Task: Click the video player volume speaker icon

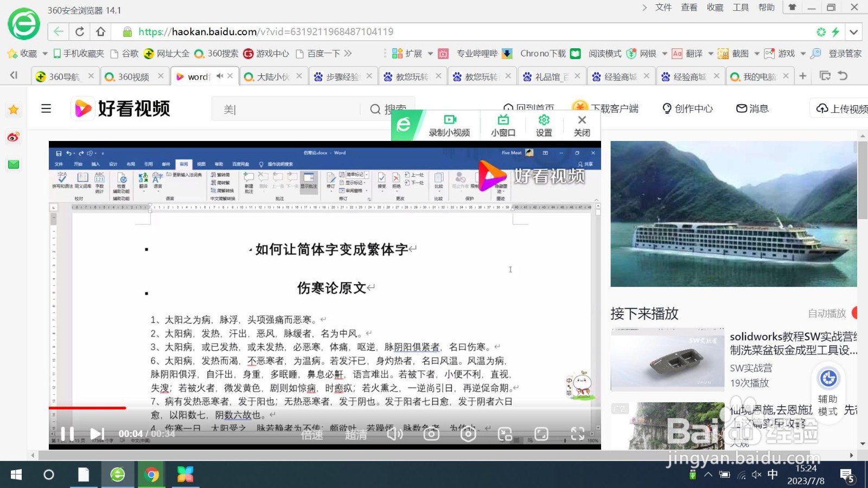Action: [x=394, y=434]
